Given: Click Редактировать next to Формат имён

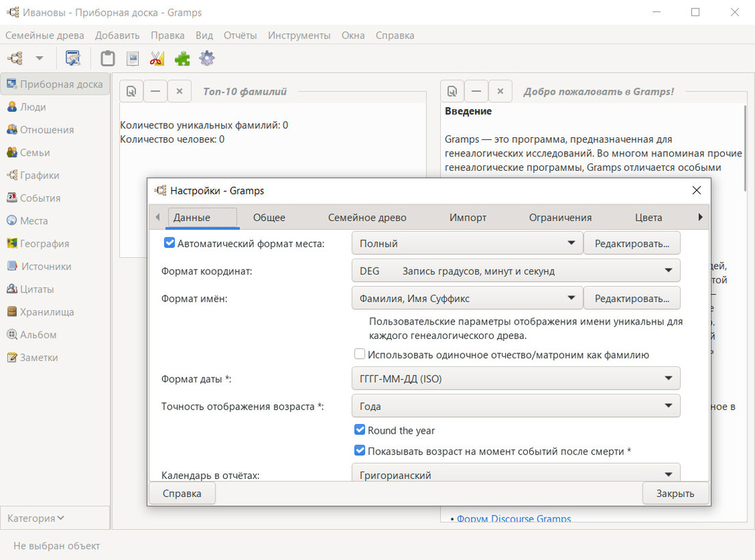Looking at the screenshot, I should [x=631, y=298].
